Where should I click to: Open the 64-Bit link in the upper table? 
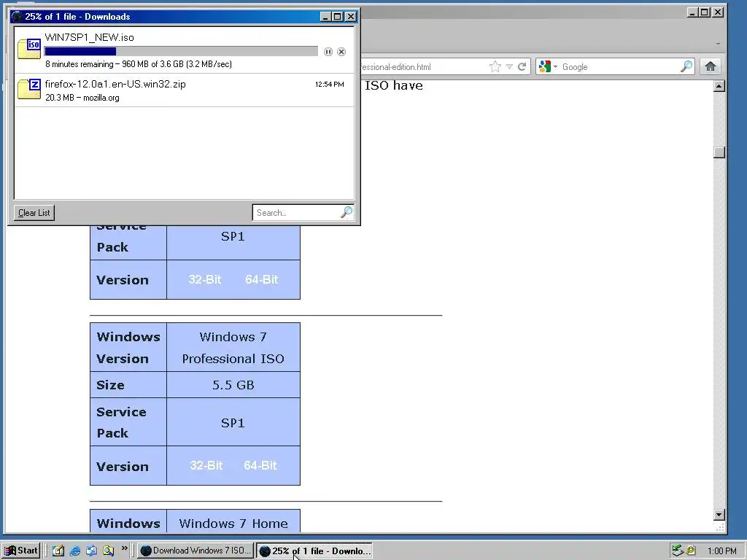tap(262, 279)
